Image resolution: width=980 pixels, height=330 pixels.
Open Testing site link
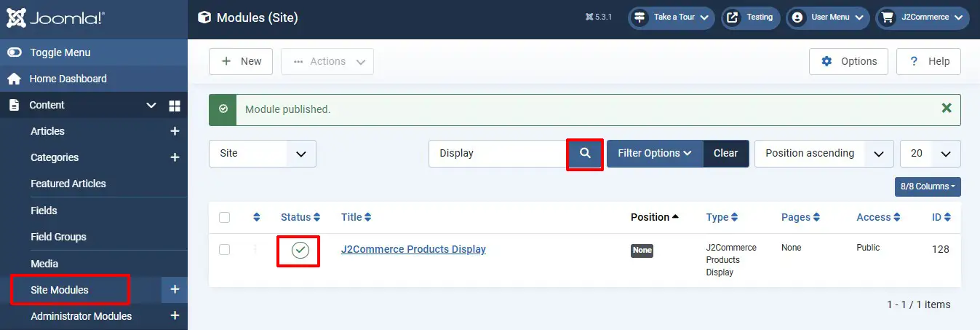coord(750,17)
